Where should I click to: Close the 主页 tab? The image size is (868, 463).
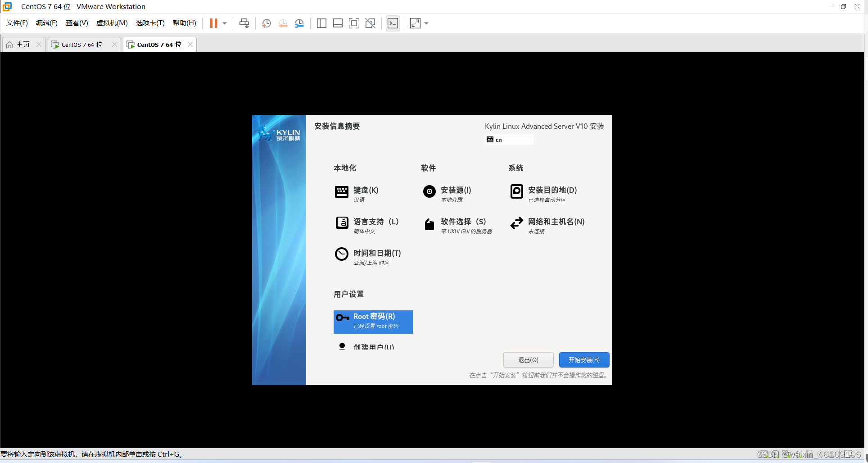(39, 44)
